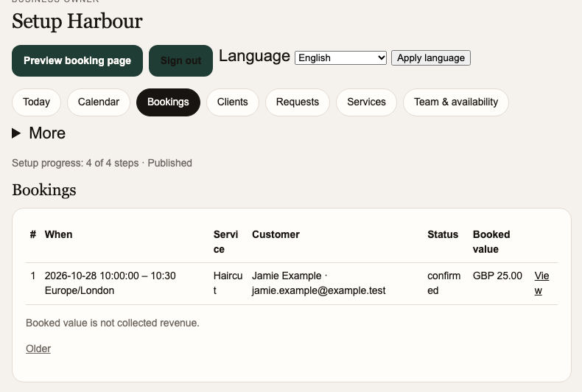582x392 pixels.
Task: Select the Bookings tab
Action: [x=168, y=102]
